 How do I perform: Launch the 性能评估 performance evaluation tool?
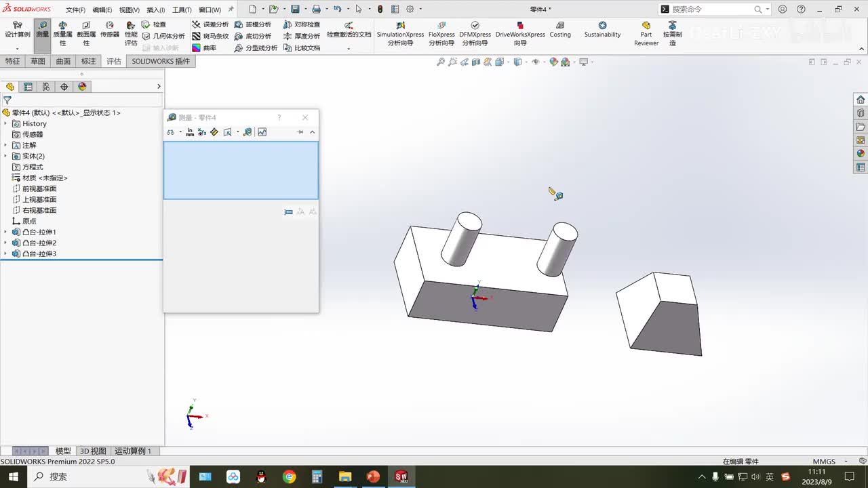pyautogui.click(x=131, y=34)
